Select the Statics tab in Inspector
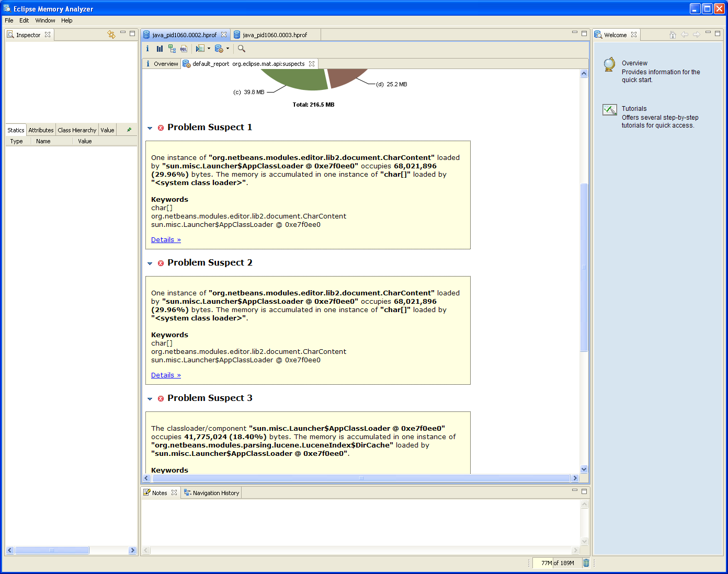The width and height of the screenshot is (728, 574). click(16, 130)
